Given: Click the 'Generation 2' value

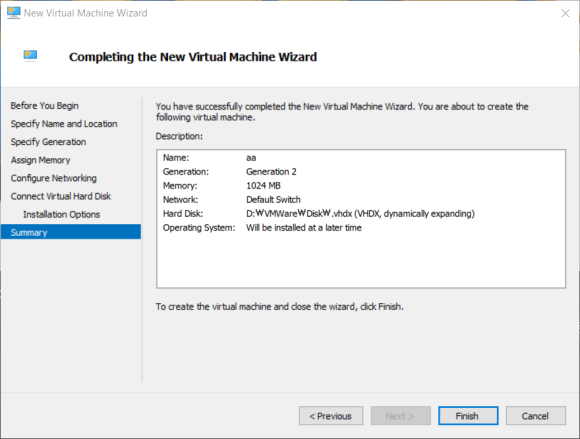Looking at the screenshot, I should click(271, 172).
